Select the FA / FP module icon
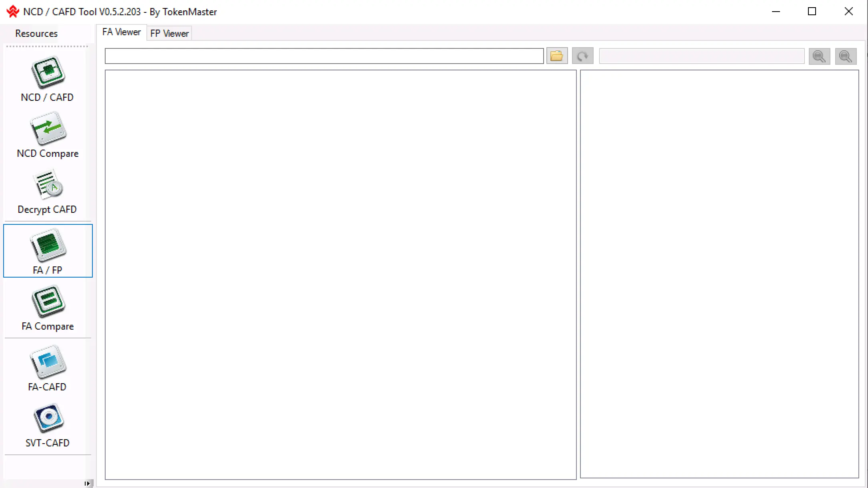The image size is (868, 488). [48, 251]
